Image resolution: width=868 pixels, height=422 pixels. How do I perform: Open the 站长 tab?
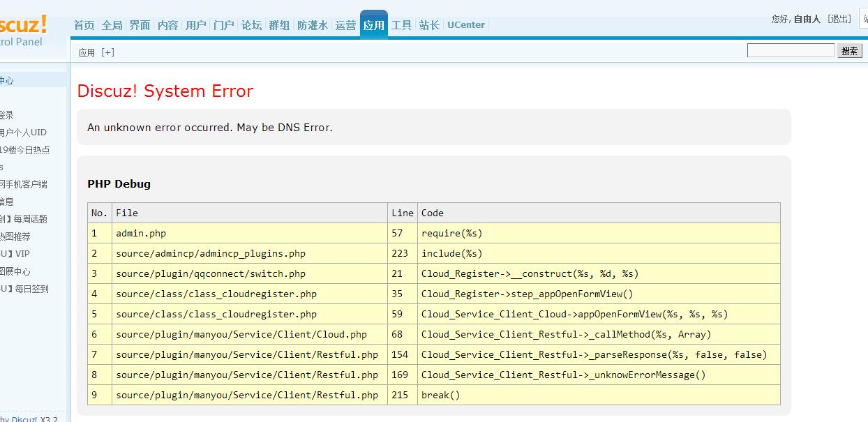coord(429,25)
